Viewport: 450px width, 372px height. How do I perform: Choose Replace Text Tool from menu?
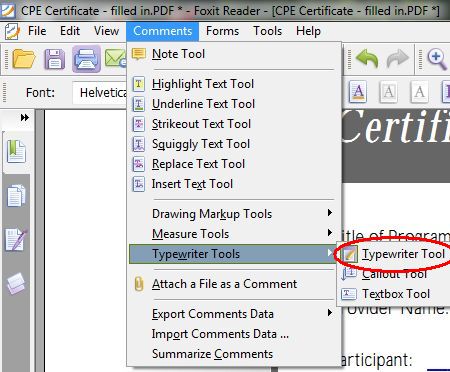tap(235, 164)
